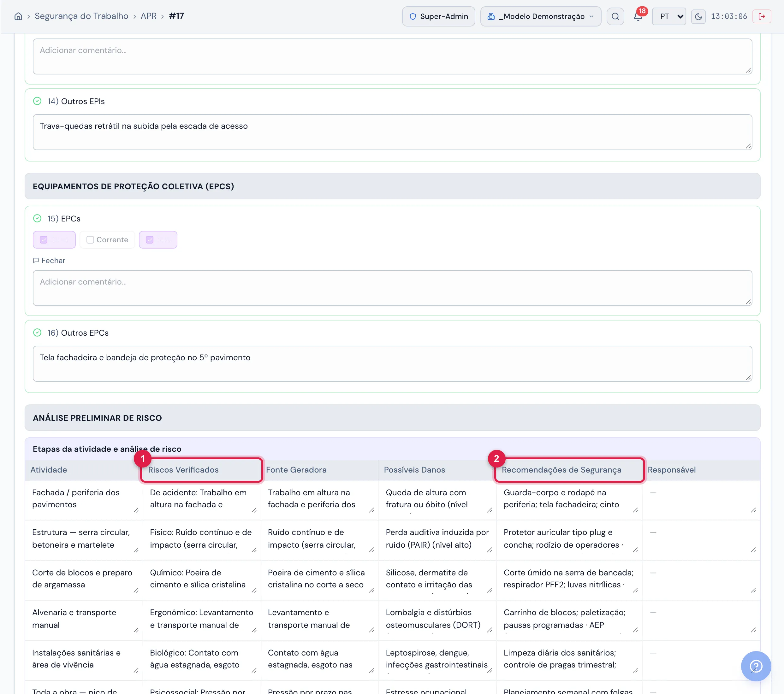
Task: Navigate to APR breadcrumb
Action: (x=148, y=16)
